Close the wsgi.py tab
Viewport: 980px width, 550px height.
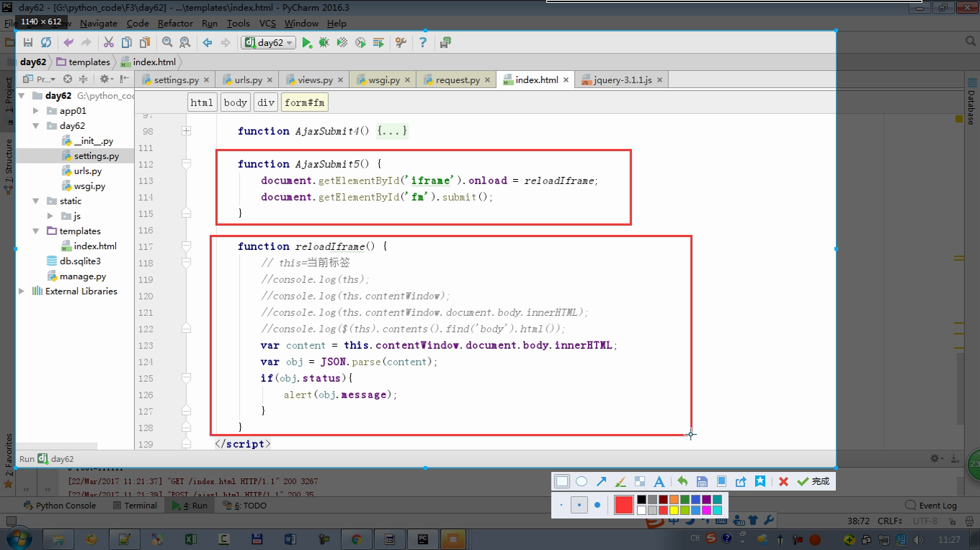(x=408, y=80)
